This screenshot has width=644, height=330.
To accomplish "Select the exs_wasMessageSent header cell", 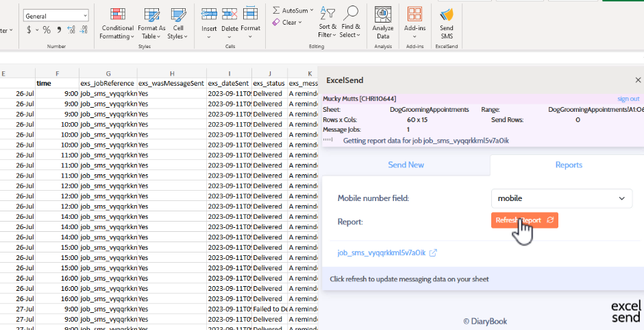I will (172, 83).
